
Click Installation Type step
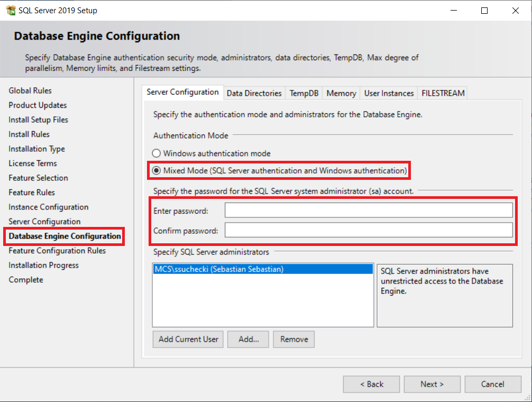36,149
